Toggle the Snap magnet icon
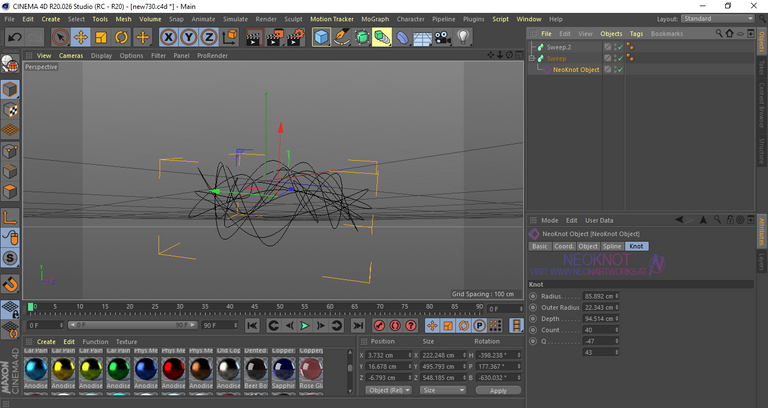 tap(10, 284)
